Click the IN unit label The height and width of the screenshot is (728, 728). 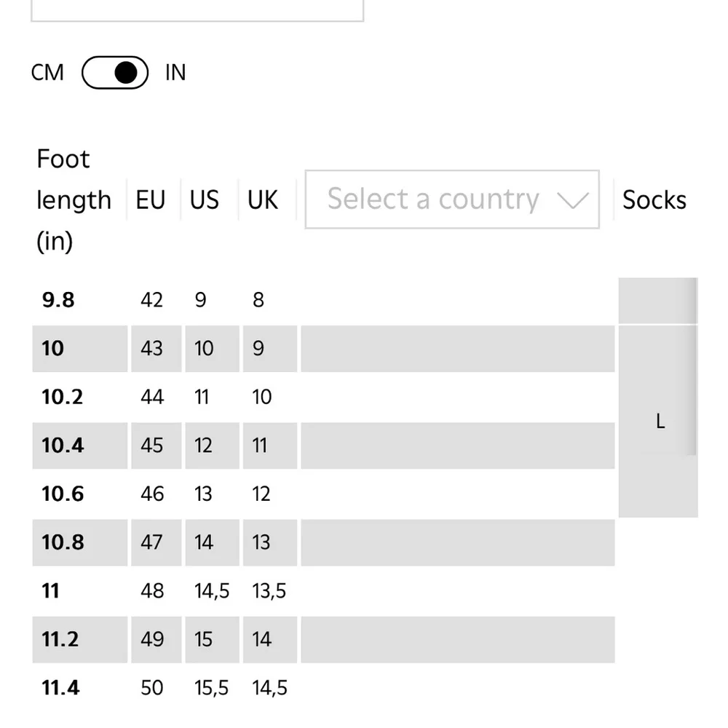[x=175, y=72]
